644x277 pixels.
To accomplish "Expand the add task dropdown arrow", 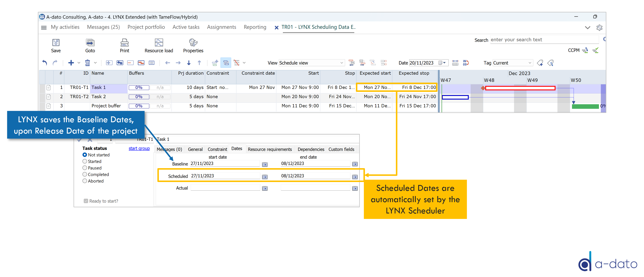I will pos(79,63).
